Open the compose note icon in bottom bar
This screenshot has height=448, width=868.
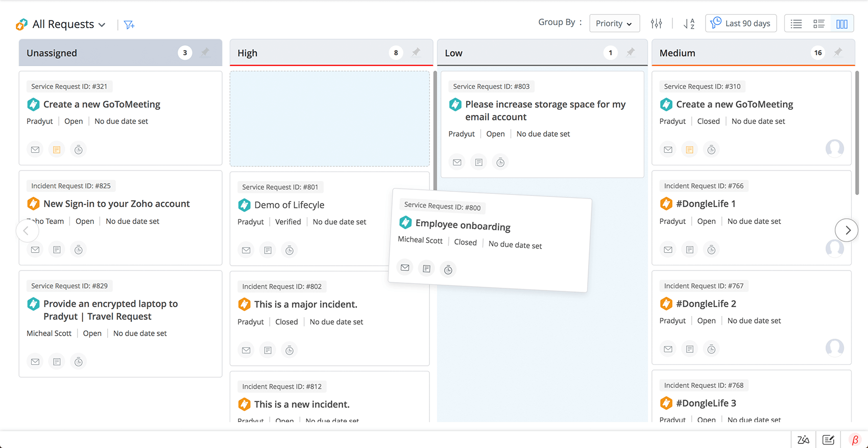pyautogui.click(x=828, y=440)
